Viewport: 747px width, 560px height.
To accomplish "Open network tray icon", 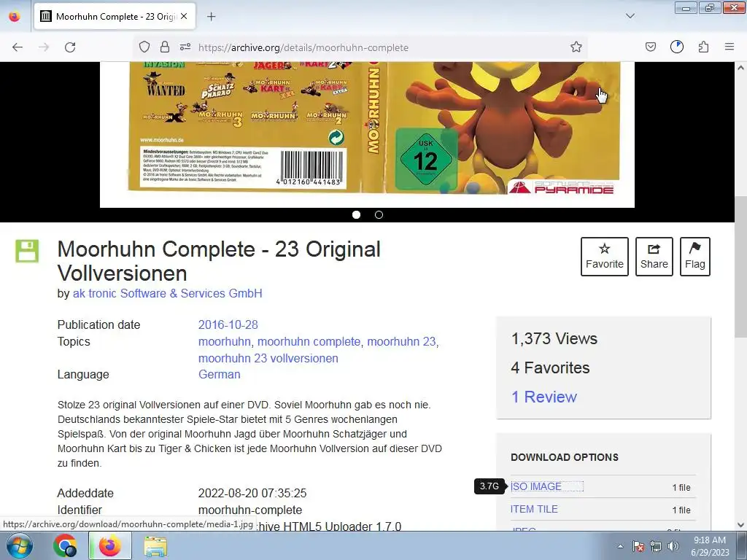I will click(656, 546).
